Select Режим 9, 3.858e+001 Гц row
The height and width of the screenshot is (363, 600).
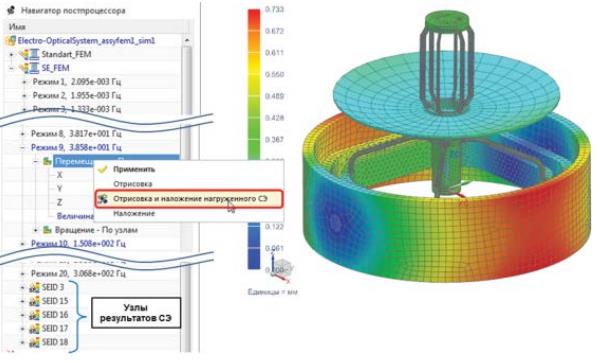(76, 147)
